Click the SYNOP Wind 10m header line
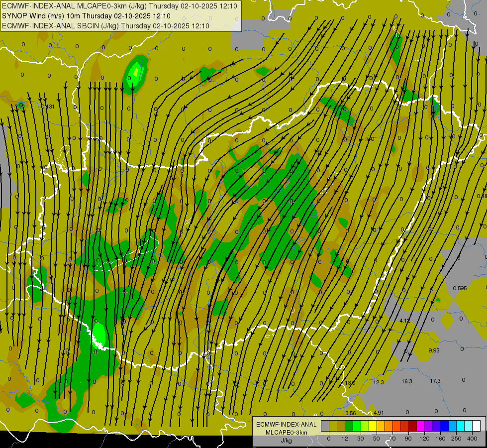This screenshot has height=448, width=487. pos(87,16)
